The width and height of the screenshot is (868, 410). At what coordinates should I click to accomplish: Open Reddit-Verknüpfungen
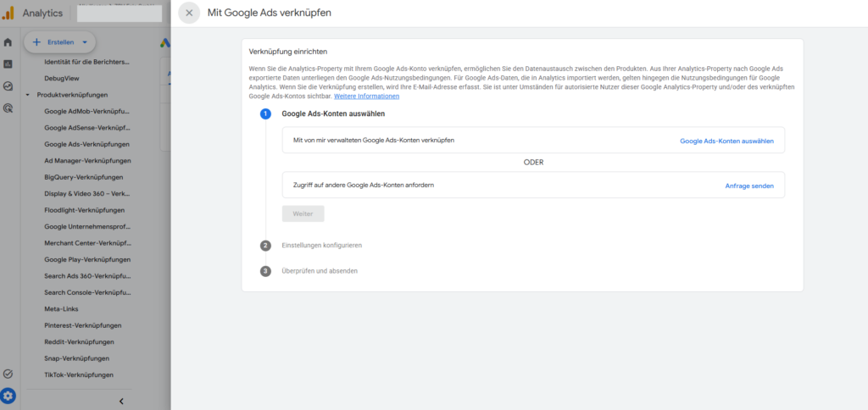(79, 342)
